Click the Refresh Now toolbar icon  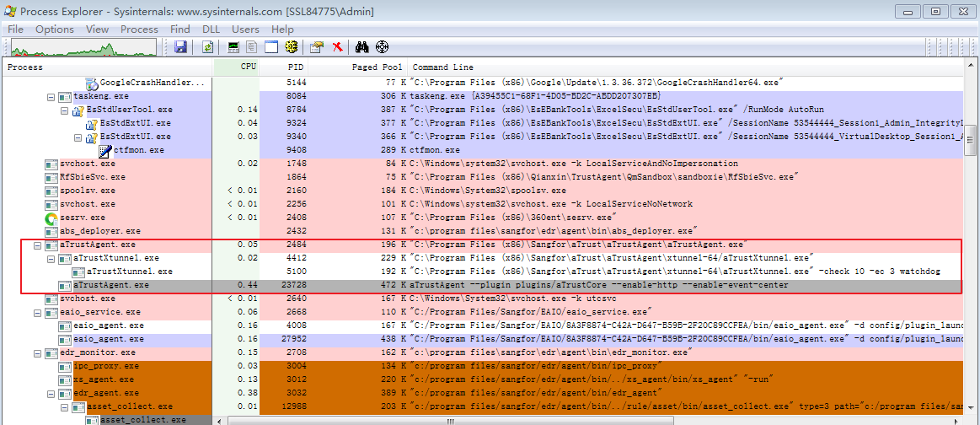[207, 47]
